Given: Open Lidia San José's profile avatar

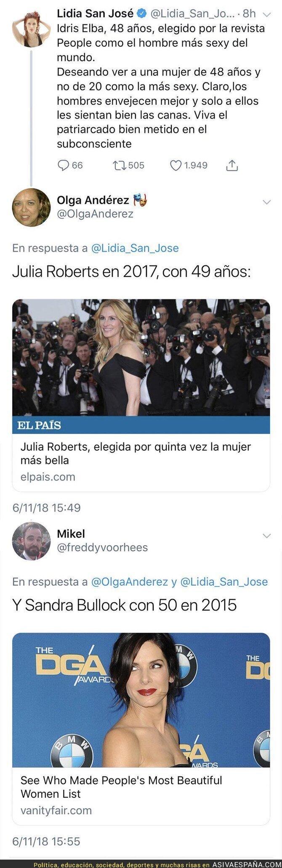Looking at the screenshot, I should [x=31, y=27].
